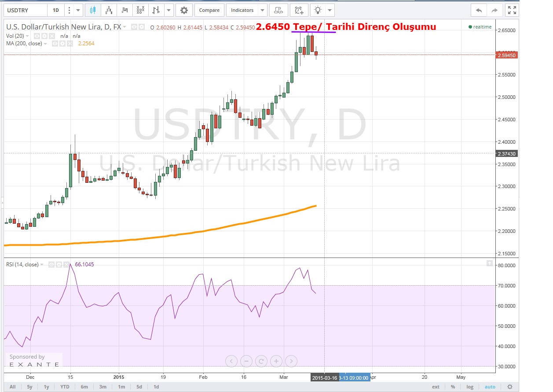553x392 pixels.
Task: Open the create alert clock icon
Action: [299, 10]
